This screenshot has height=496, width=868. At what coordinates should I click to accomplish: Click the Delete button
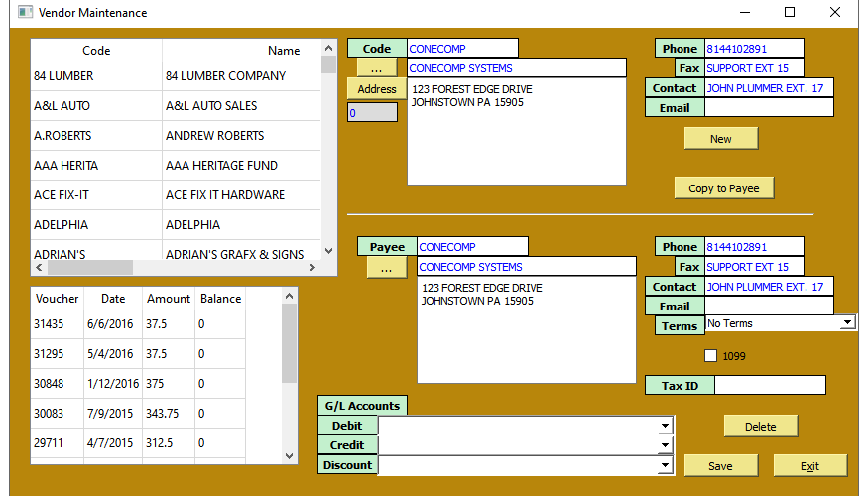point(760,427)
